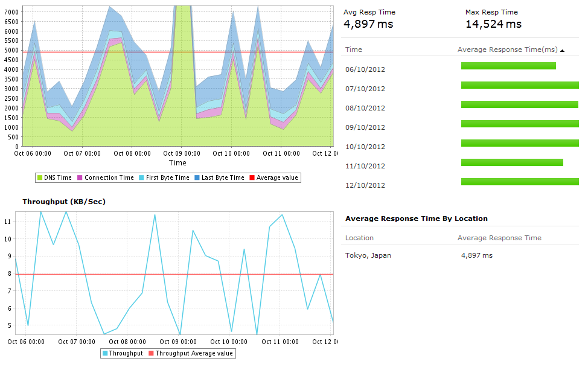Image resolution: width=588 pixels, height=370 pixels.
Task: Sort by the Average Response Time(ms) arrow
Action: (x=562, y=51)
